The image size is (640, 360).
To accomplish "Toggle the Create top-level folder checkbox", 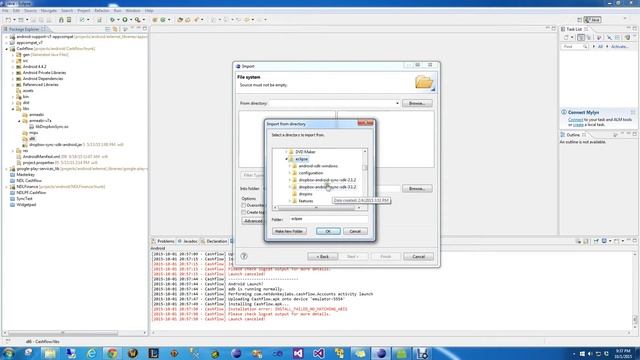I will (244, 212).
